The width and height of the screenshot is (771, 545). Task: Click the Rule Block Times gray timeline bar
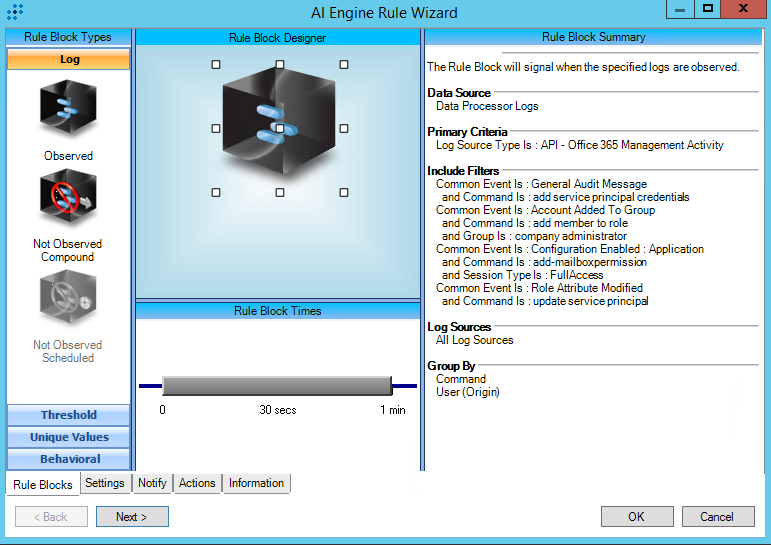click(277, 386)
